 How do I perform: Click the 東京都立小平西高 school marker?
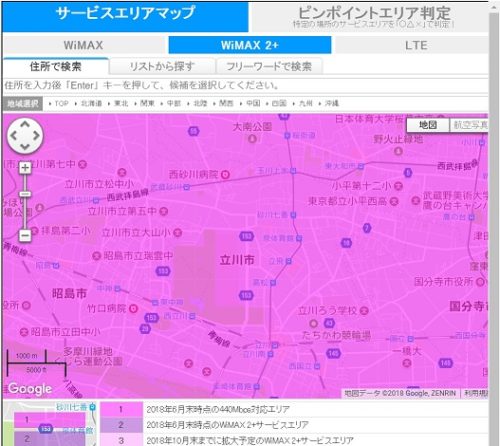(x=394, y=201)
